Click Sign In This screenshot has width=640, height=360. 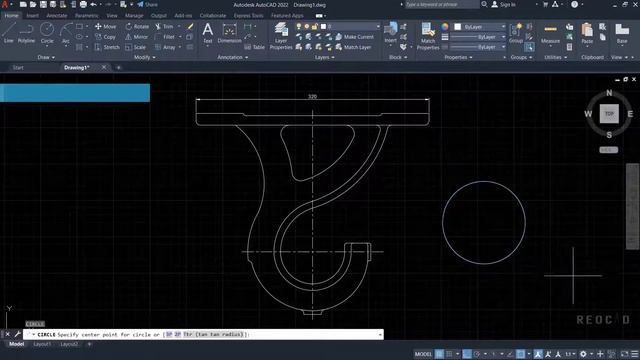click(504, 4)
